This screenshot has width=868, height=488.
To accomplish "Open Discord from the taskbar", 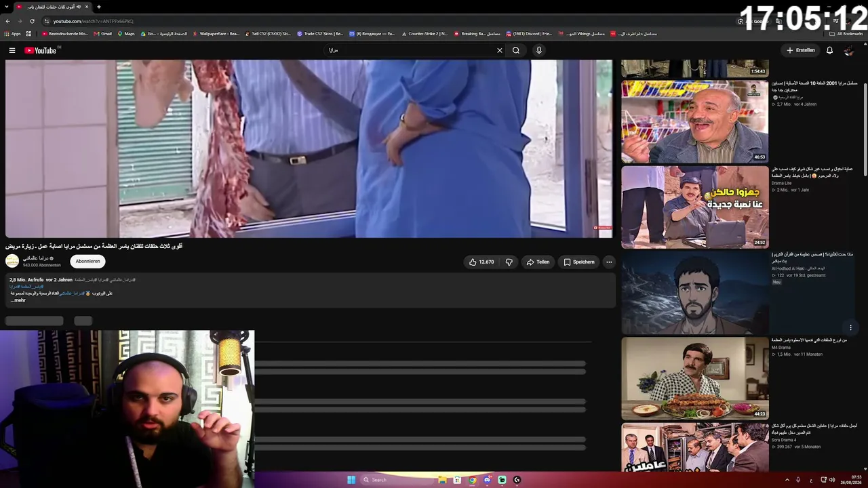I will (x=487, y=480).
